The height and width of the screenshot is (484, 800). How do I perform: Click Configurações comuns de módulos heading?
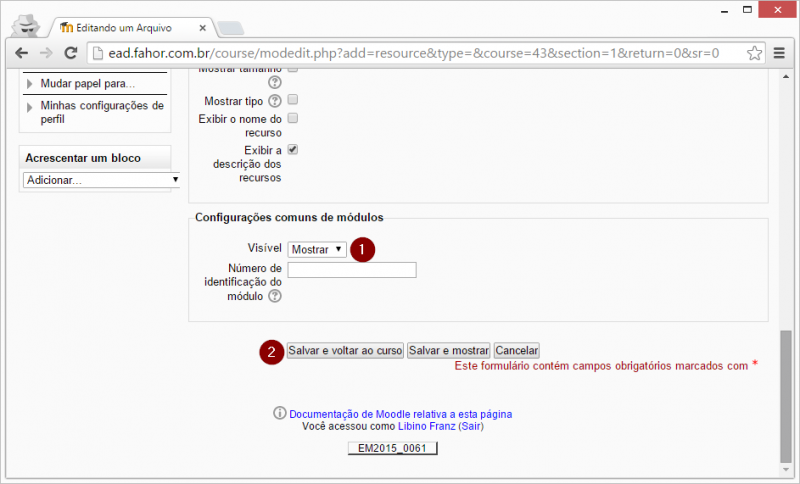289,217
